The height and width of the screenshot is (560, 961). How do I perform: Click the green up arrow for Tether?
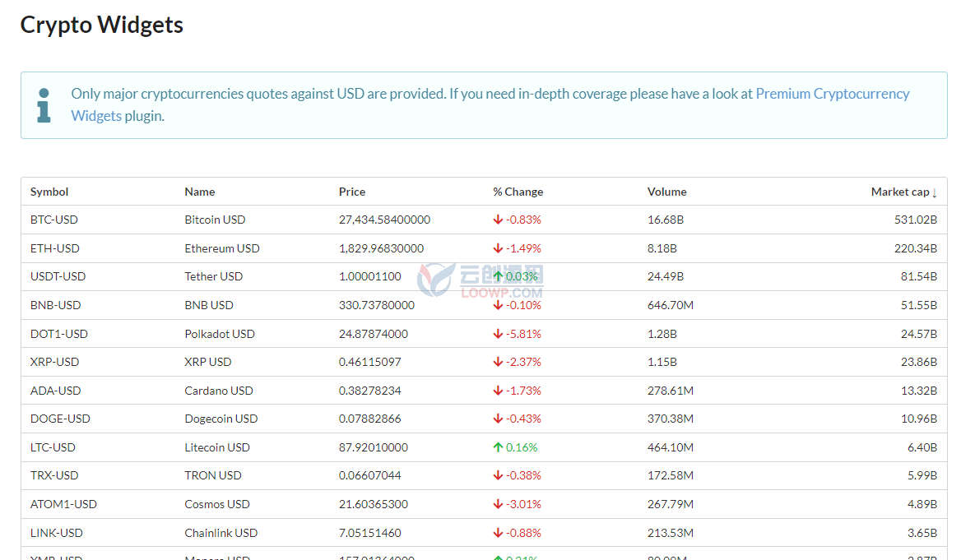(498, 276)
